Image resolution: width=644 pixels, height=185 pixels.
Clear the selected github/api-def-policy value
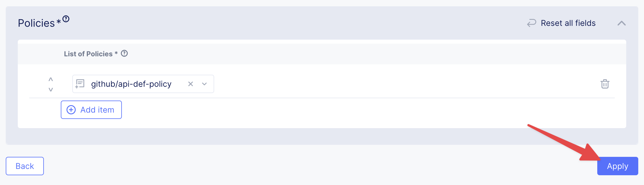pos(190,84)
